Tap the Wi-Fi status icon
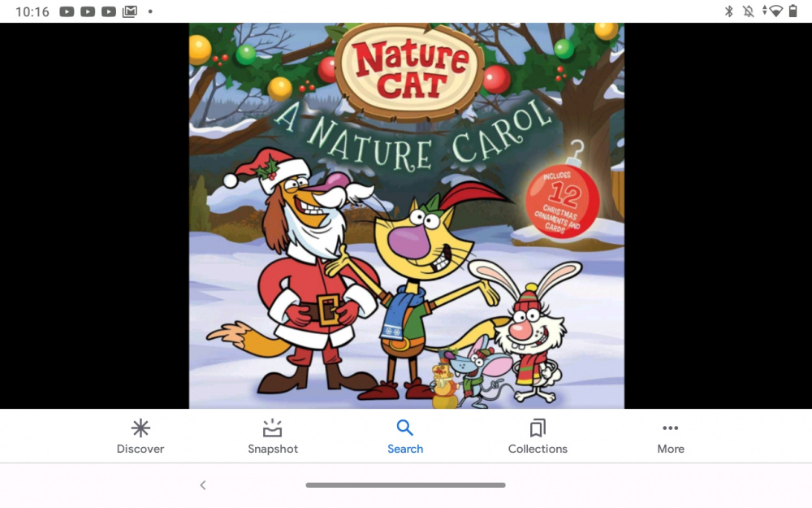 click(775, 11)
